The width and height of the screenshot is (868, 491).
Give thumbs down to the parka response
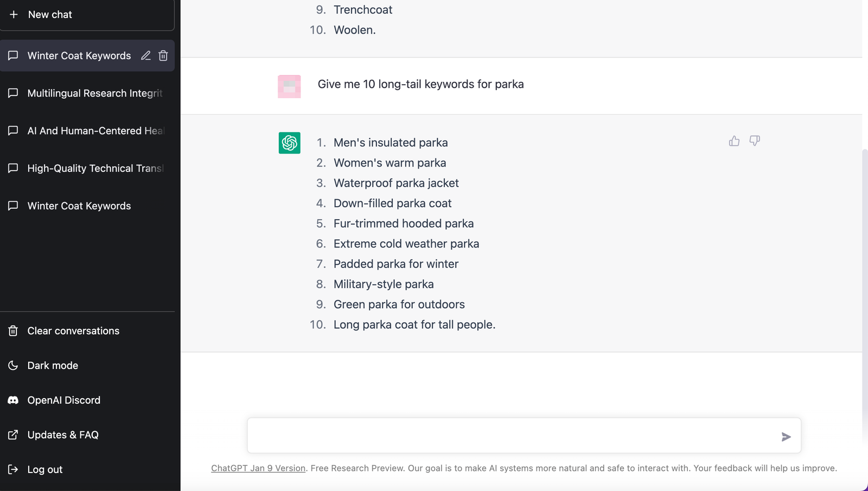point(755,141)
